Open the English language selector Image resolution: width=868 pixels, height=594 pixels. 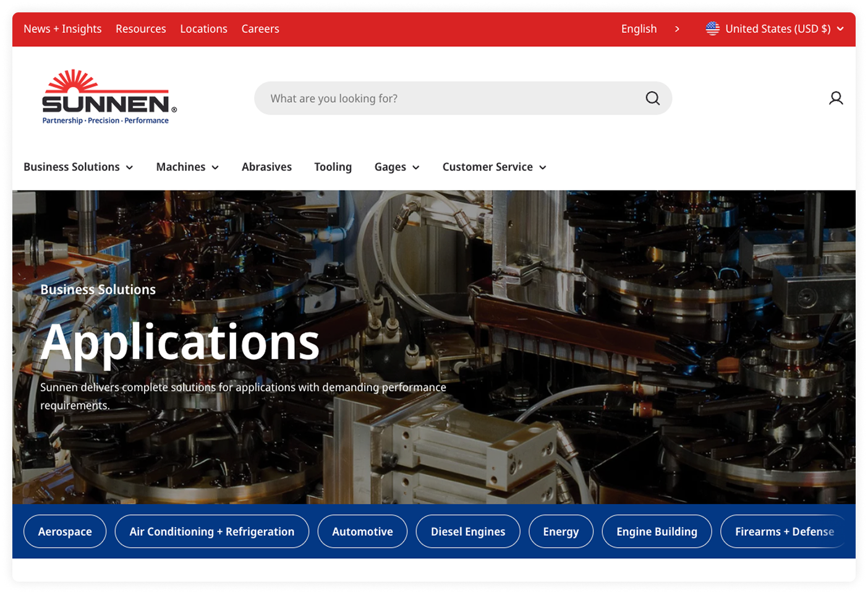(x=639, y=29)
